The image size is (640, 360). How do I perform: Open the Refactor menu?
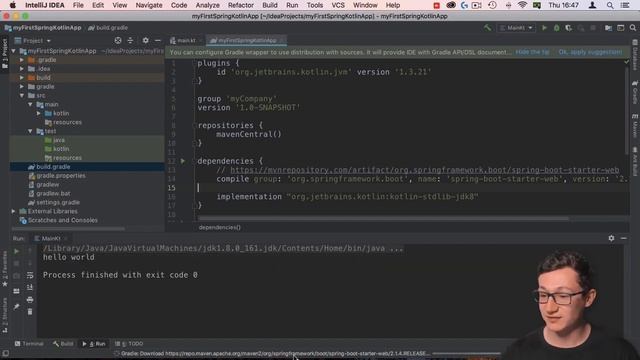240,5
